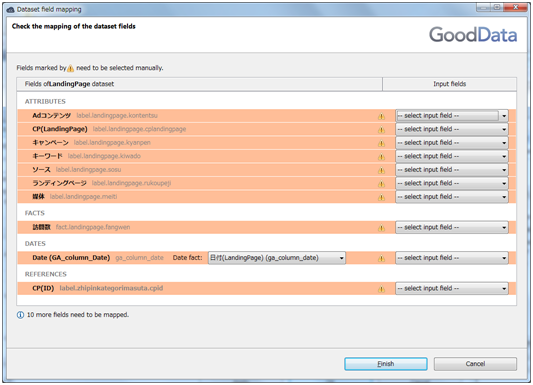Click warning icon on Adコンテンツ row

coord(381,116)
